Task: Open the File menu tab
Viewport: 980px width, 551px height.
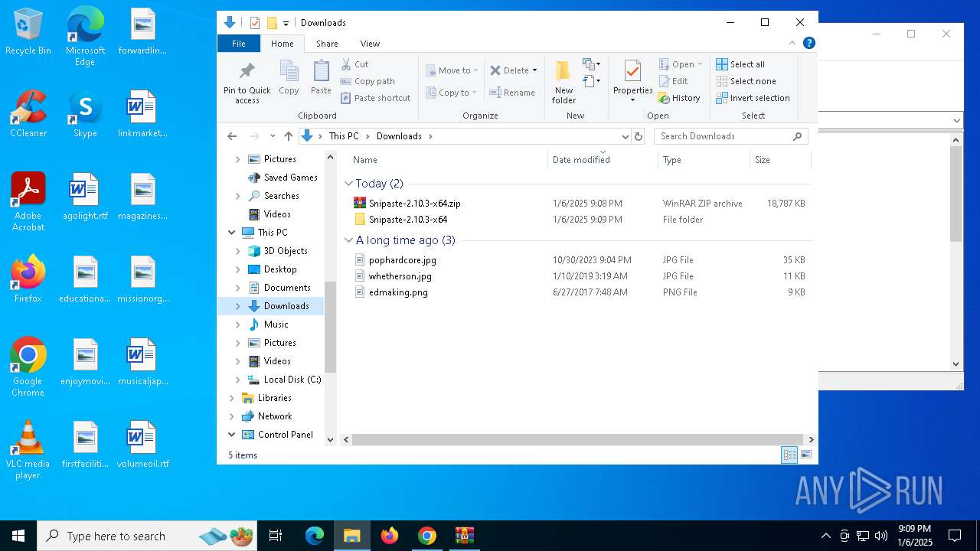Action: pos(239,44)
